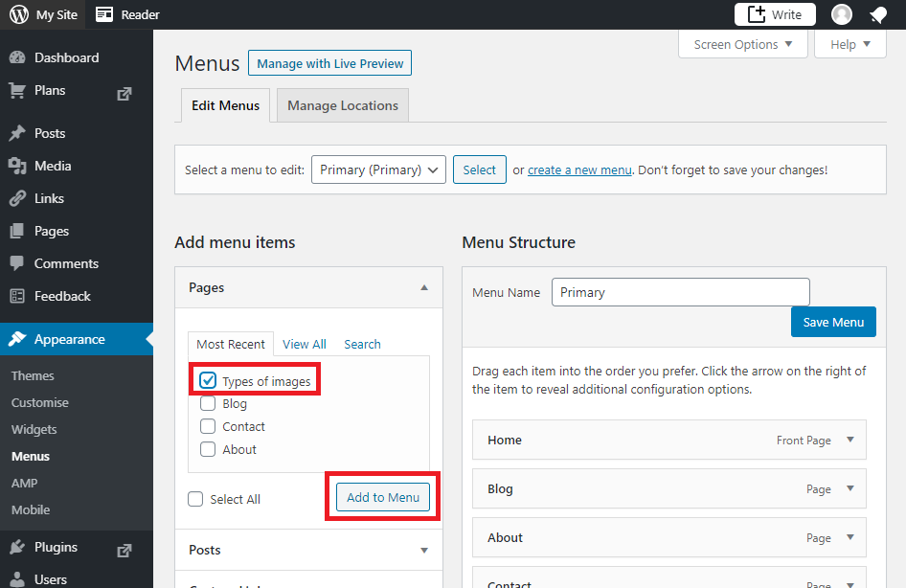The image size is (906, 588).
Task: Select the Home menu structure item
Action: [x=669, y=441]
